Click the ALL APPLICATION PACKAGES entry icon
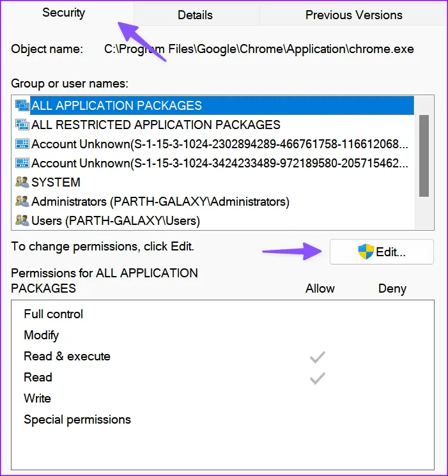The image size is (448, 476). coord(22,105)
